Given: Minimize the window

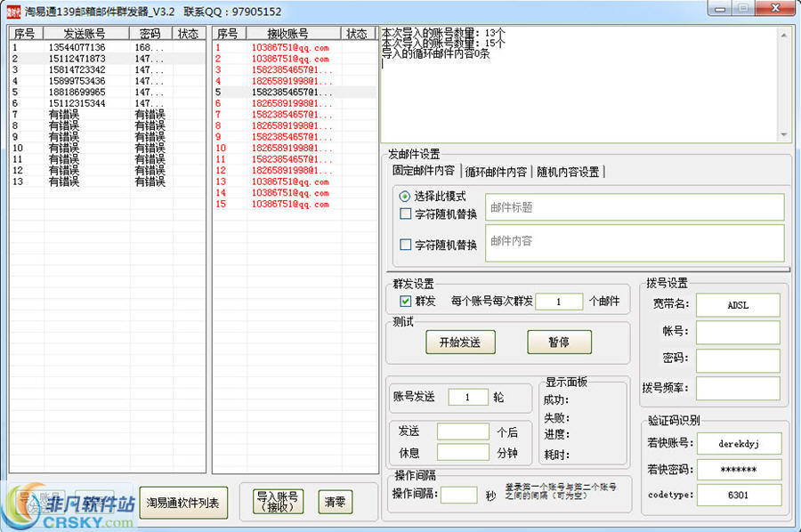Looking at the screenshot, I should 720,9.
